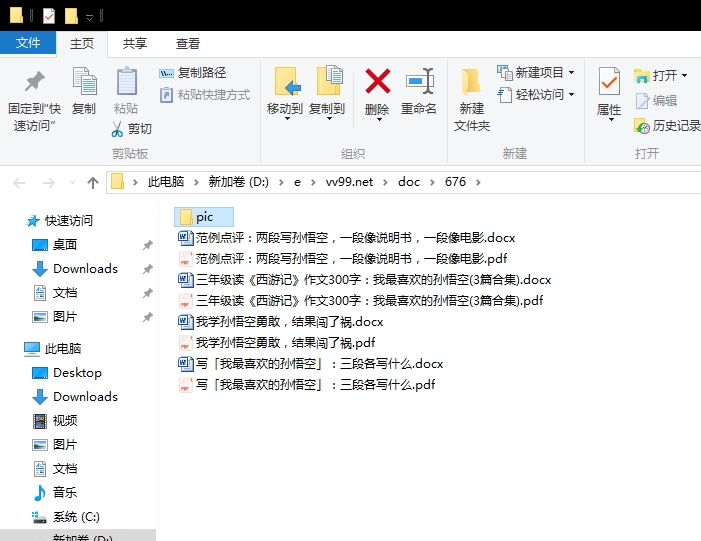Switch to the Home (主页) tab

tap(82, 44)
